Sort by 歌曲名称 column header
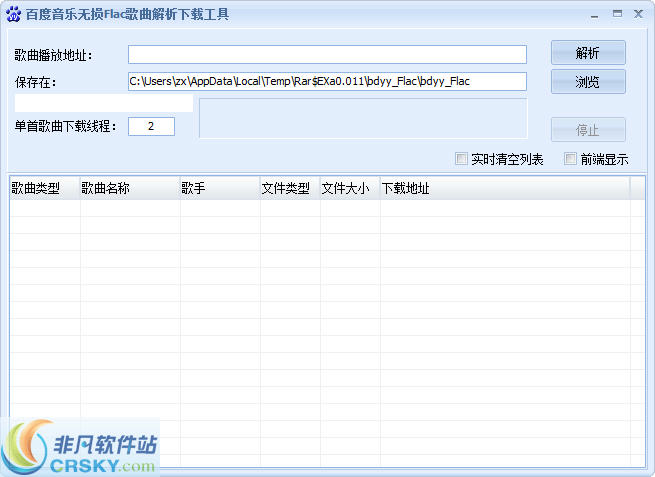This screenshot has width=655, height=477. pyautogui.click(x=130, y=188)
